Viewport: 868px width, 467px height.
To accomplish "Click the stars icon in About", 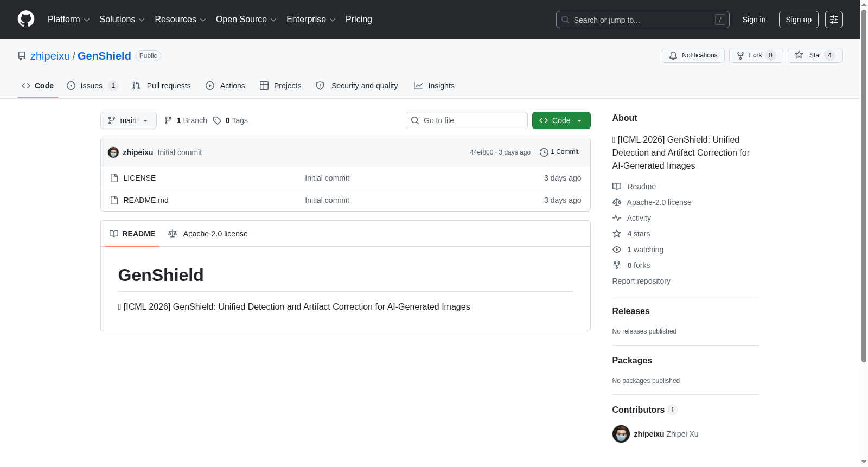I will pyautogui.click(x=617, y=234).
